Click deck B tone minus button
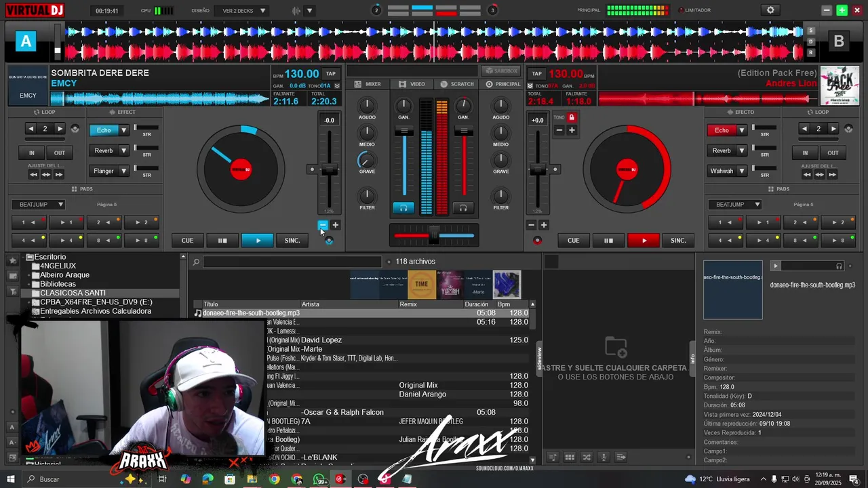Image resolution: width=868 pixels, height=488 pixels. point(559,130)
